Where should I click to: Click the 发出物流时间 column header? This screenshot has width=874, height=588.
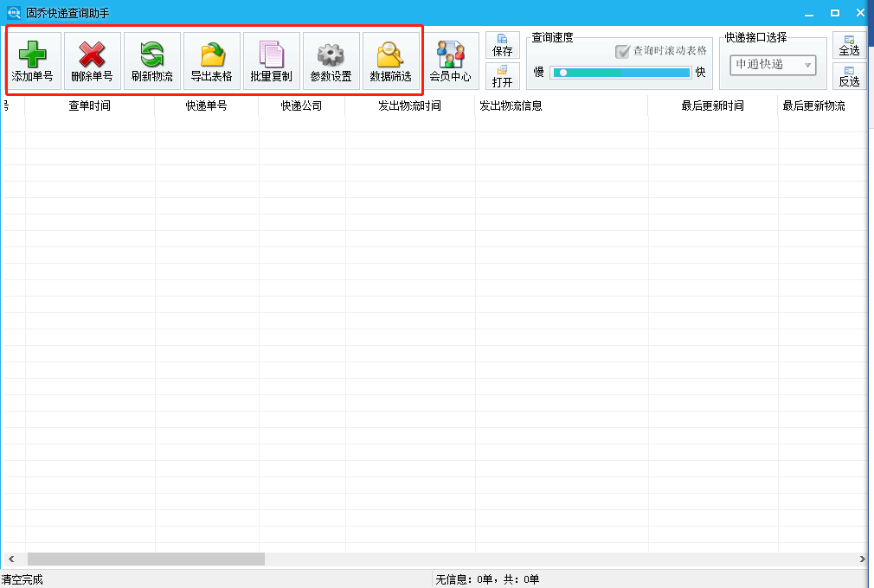tap(409, 105)
